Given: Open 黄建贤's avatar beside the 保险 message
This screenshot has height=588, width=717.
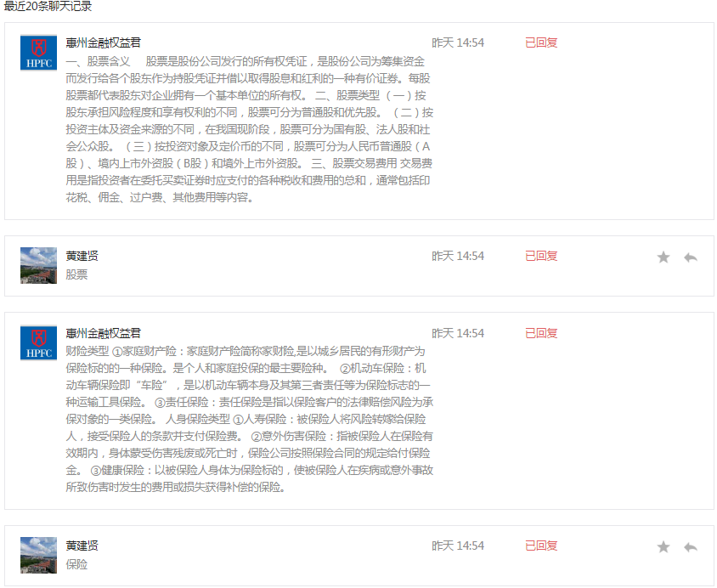Looking at the screenshot, I should [38, 555].
